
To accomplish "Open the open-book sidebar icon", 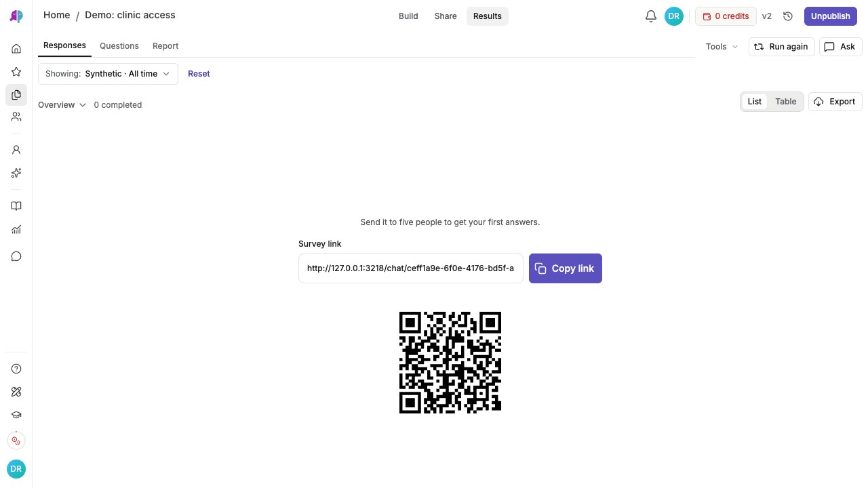I will pos(16,206).
